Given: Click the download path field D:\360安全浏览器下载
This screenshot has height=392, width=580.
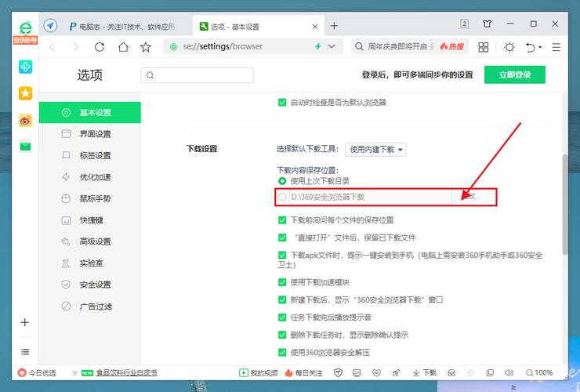Looking at the screenshot, I should pos(371,197).
